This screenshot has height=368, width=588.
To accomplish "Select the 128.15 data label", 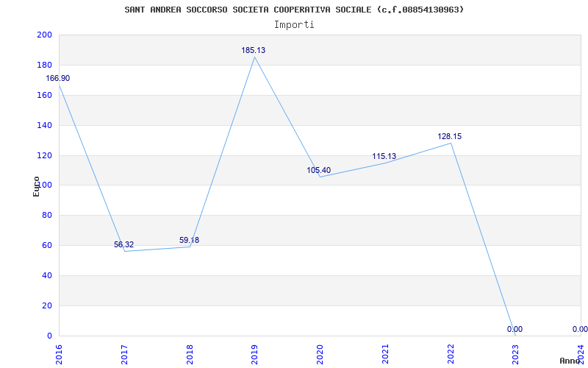I will 450,137.
